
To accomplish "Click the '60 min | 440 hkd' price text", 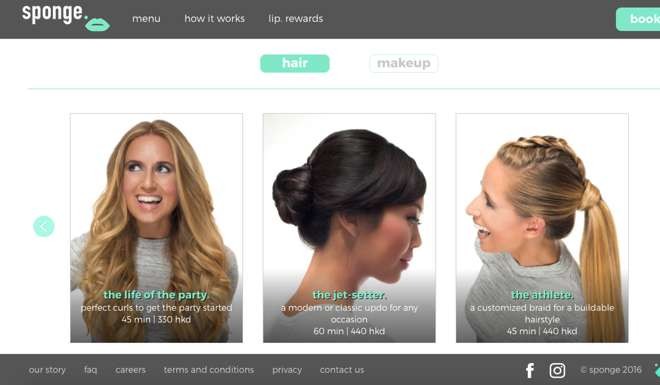I will tap(349, 331).
